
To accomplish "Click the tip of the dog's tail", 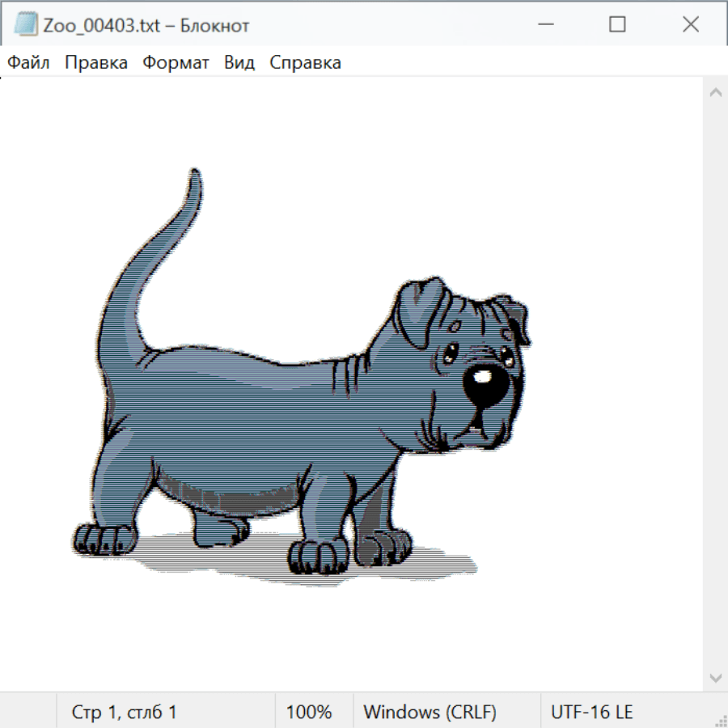I will tap(194, 173).
